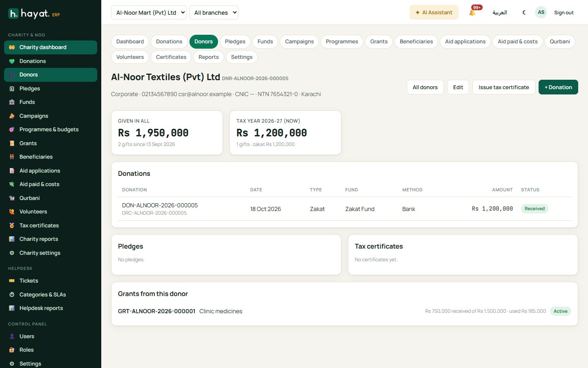
Task: Switch to the Pledges tab
Action: 235,42
